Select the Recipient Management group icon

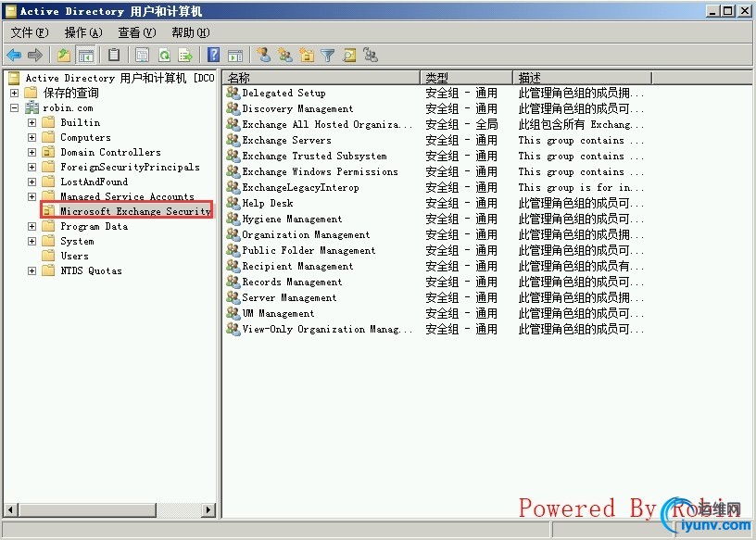pos(233,266)
